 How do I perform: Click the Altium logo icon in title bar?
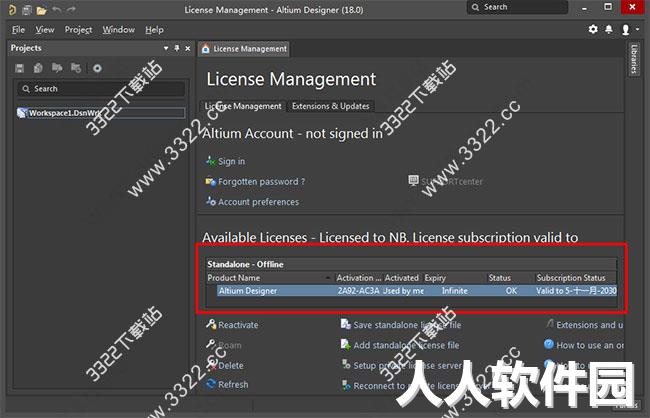(12, 10)
